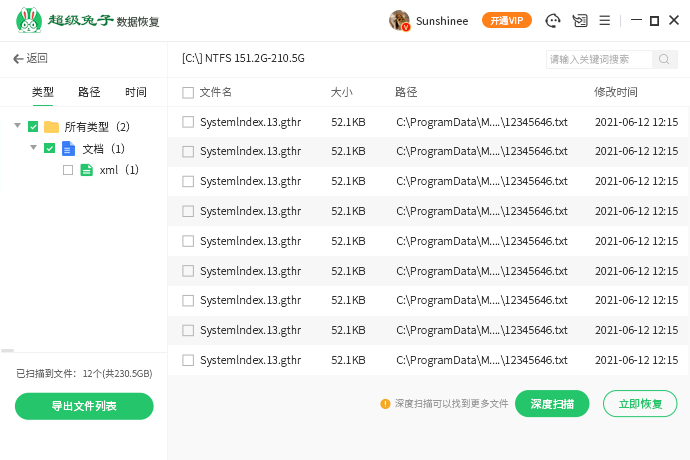The width and height of the screenshot is (690, 460).
Task: Switch to the 路径 tab
Action: [89, 93]
